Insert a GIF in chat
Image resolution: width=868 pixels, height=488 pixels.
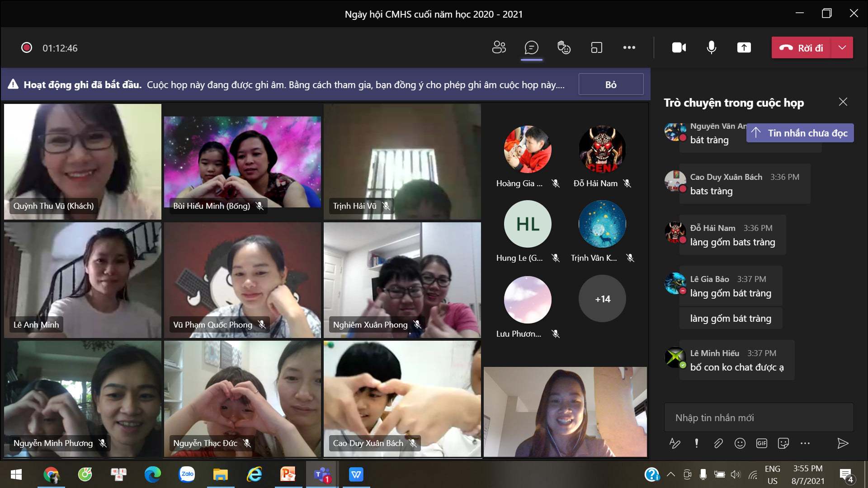(762, 443)
